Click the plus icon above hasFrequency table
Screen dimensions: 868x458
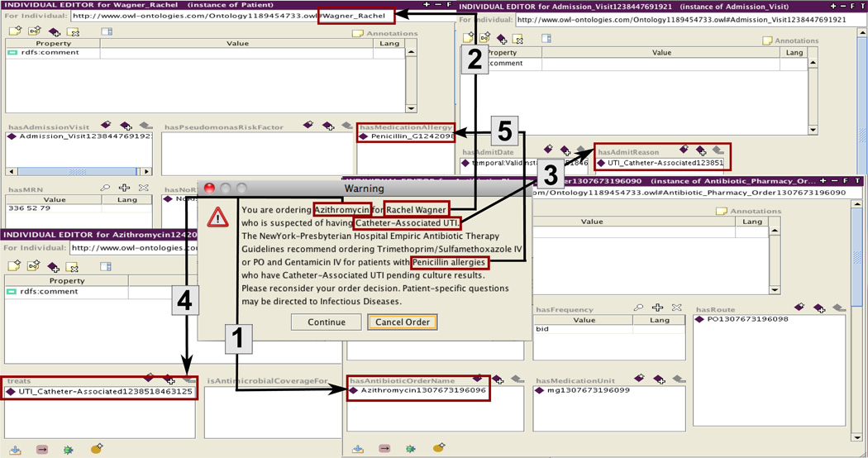click(x=658, y=308)
